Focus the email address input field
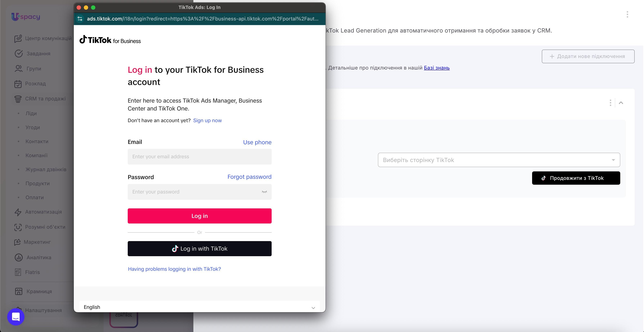The image size is (644, 332). 199,156
